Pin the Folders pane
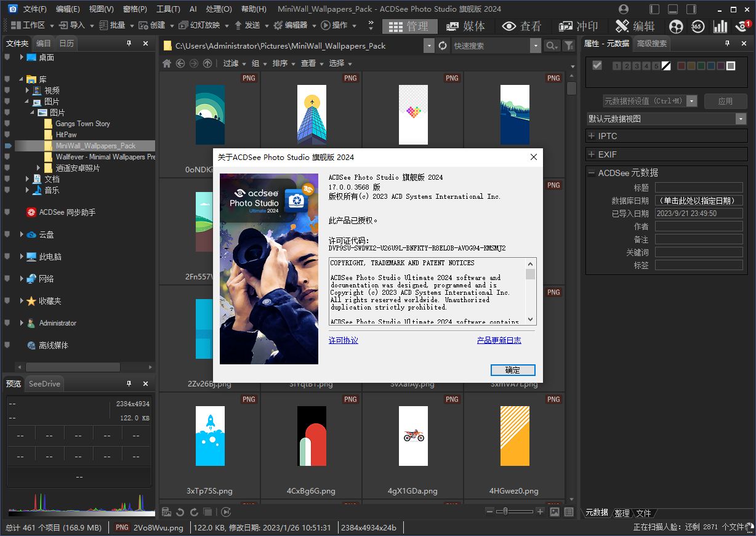 pos(129,43)
